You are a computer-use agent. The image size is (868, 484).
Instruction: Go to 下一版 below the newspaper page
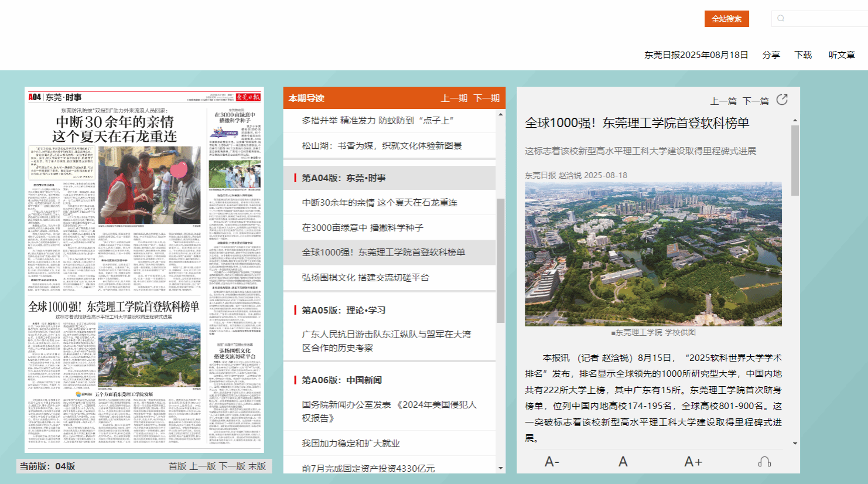(x=232, y=466)
